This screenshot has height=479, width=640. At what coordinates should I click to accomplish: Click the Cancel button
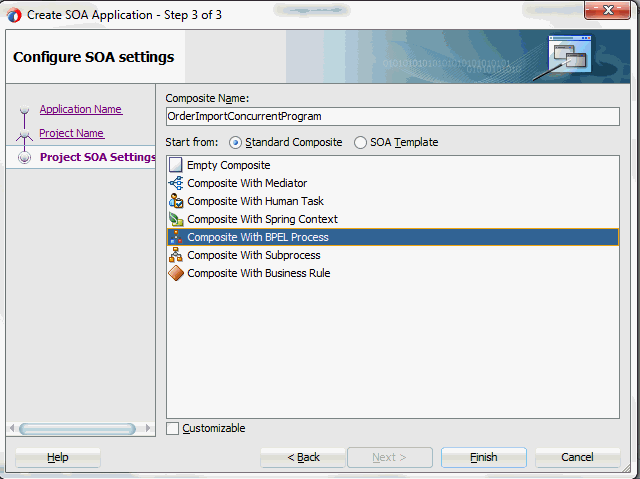pyautogui.click(x=577, y=457)
